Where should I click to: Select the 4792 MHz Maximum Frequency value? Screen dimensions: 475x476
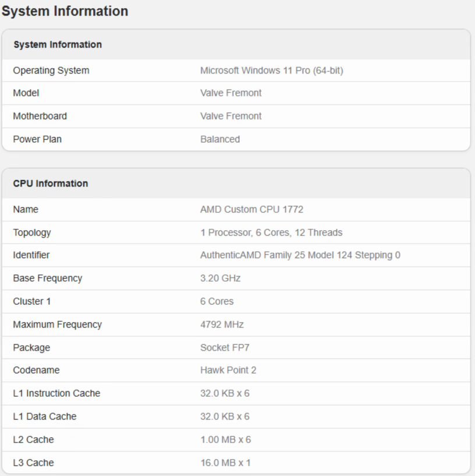click(x=222, y=324)
